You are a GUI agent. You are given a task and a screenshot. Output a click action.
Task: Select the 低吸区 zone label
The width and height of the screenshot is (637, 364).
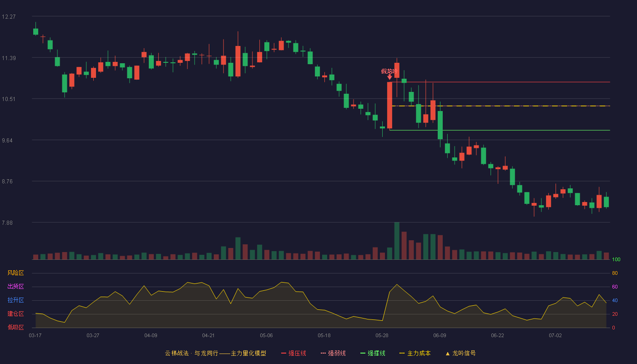click(15, 327)
